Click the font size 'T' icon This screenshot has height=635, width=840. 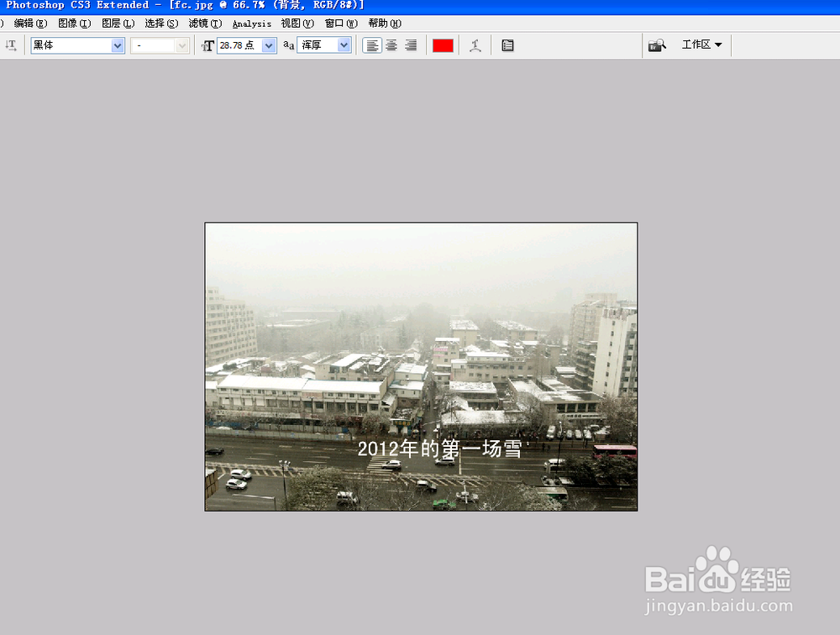click(207, 45)
